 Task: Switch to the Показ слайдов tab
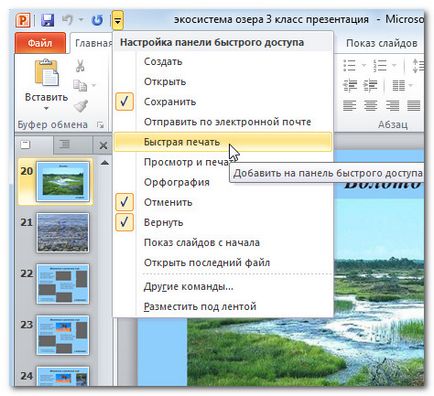click(382, 43)
